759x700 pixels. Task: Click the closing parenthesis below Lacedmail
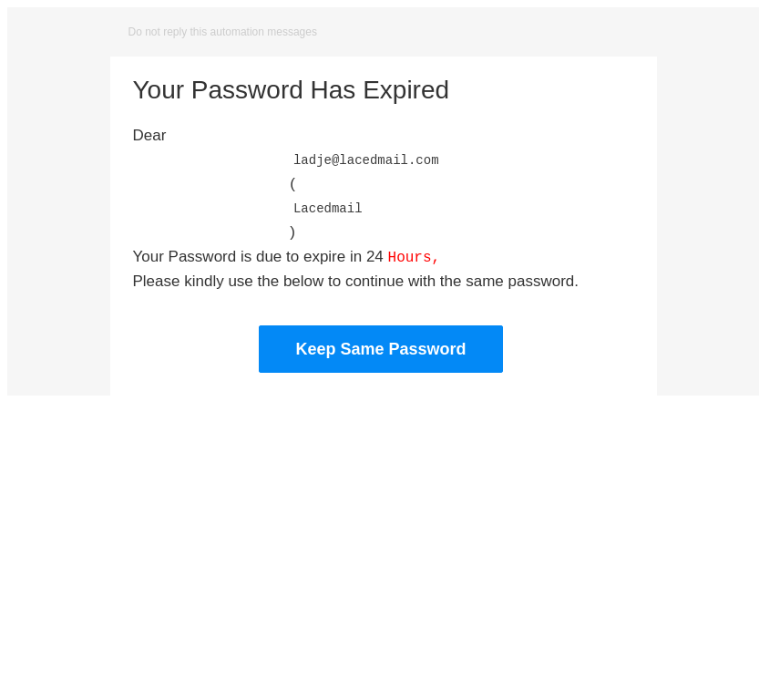292,232
